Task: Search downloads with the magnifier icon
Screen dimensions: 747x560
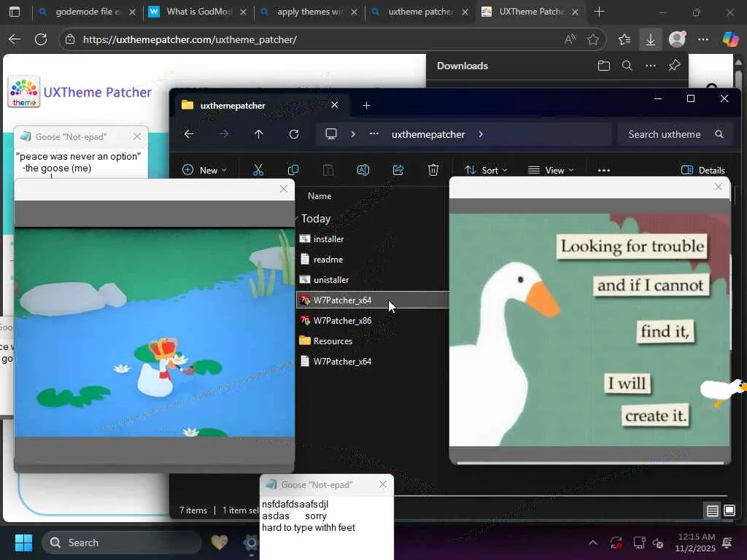Action: [627, 66]
